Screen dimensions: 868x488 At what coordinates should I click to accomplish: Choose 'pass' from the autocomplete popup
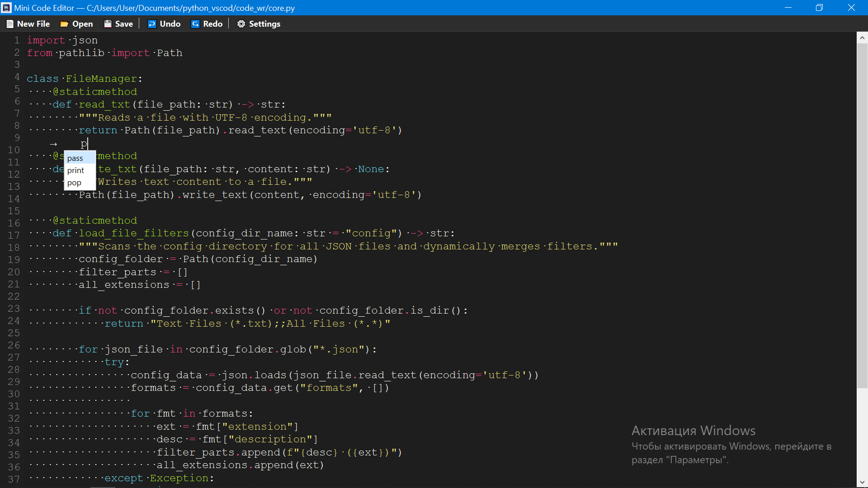coord(80,158)
